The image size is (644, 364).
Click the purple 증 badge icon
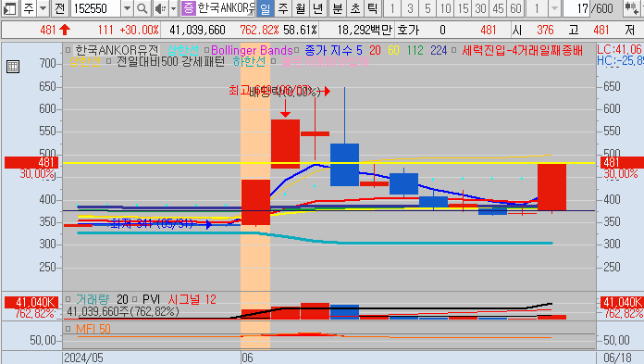coord(188,7)
